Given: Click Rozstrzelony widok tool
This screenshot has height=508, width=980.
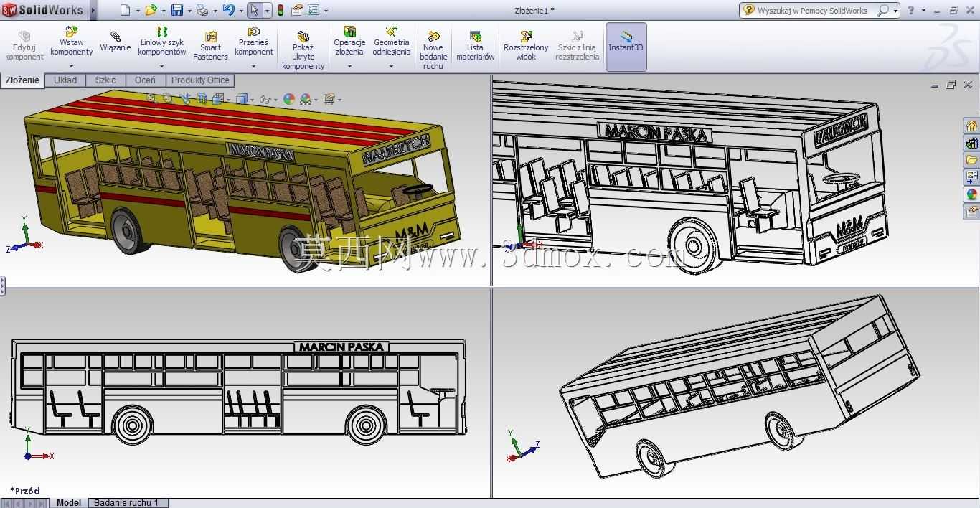Looking at the screenshot, I should tap(526, 46).
